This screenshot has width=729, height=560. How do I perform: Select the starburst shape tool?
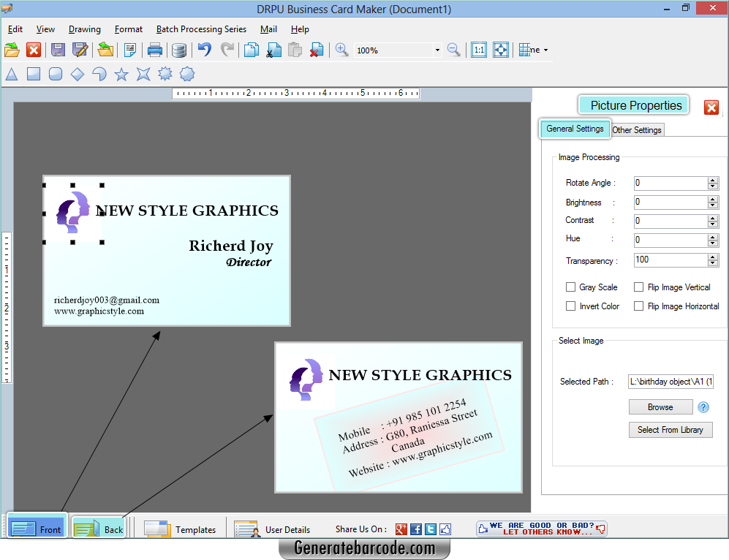pyautogui.click(x=165, y=74)
